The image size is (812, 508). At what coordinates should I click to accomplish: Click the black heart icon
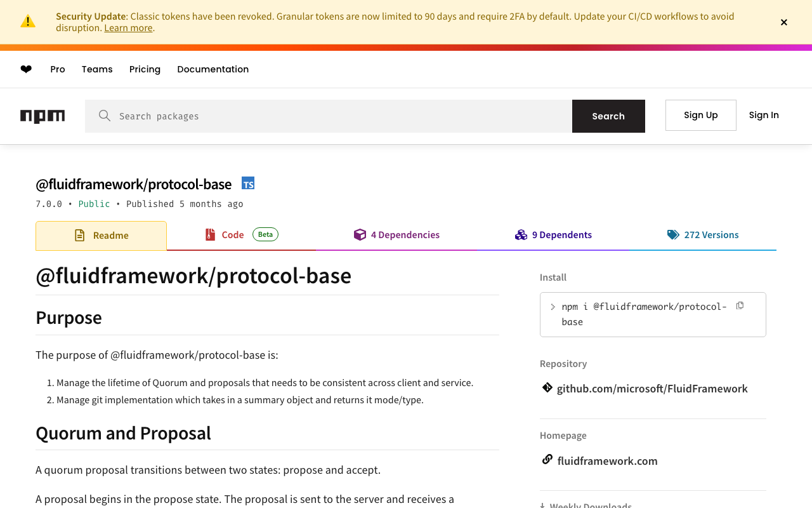pyautogui.click(x=26, y=69)
